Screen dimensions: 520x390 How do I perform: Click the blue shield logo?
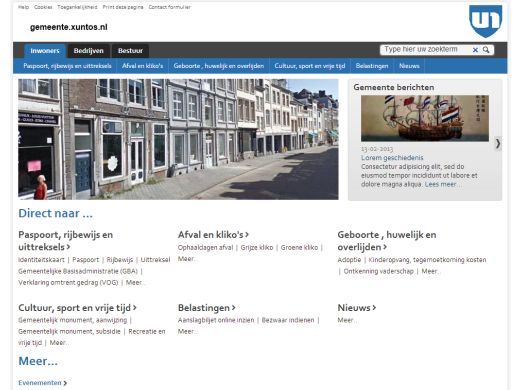click(485, 21)
